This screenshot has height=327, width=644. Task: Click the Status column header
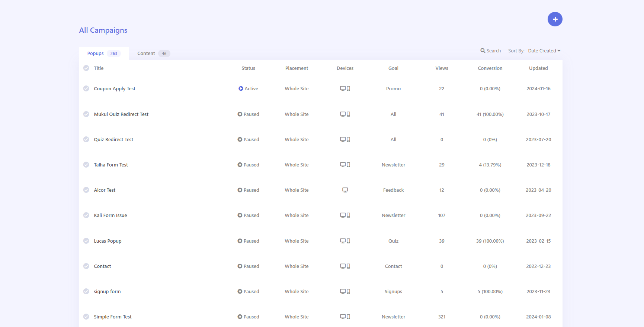[248, 68]
